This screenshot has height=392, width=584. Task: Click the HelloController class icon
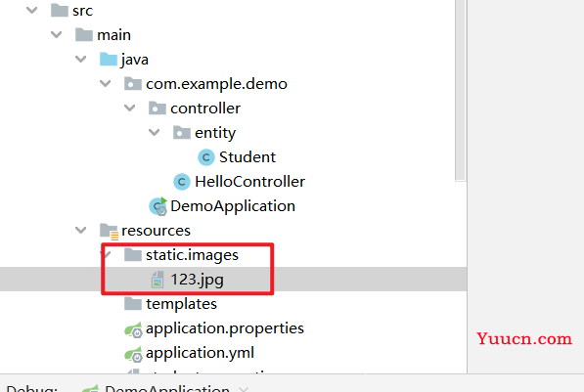(182, 182)
